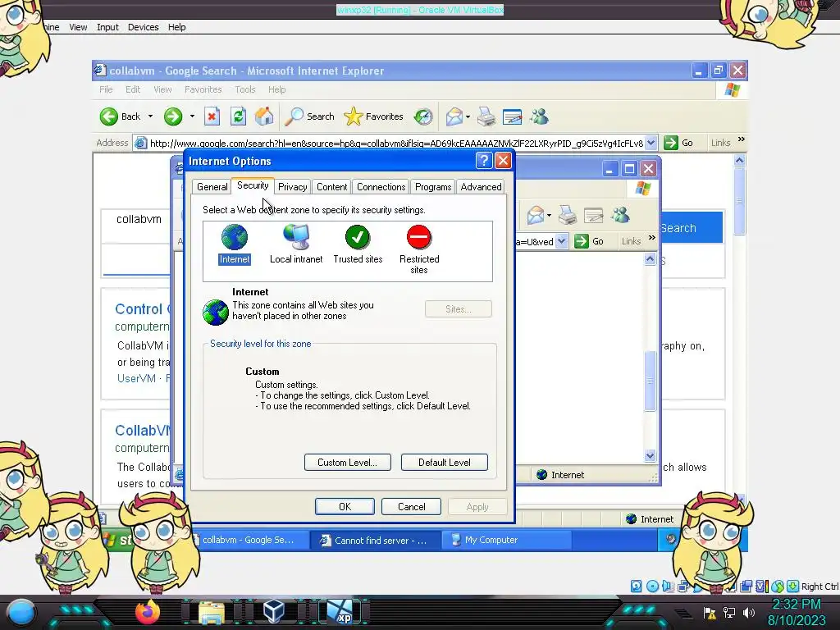Image resolution: width=840 pixels, height=630 pixels.
Task: Switch to the Connections tab
Action: point(381,187)
